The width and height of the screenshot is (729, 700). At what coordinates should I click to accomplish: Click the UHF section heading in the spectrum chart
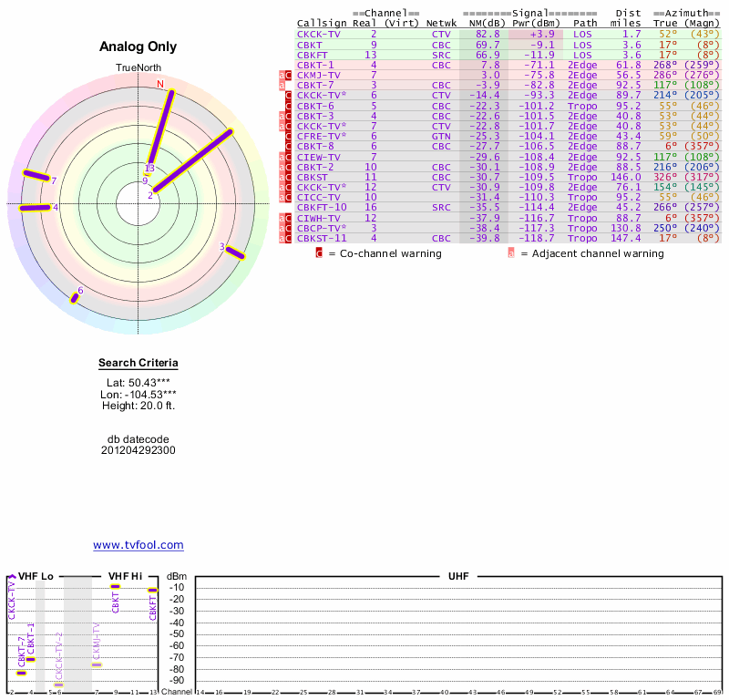point(458,577)
